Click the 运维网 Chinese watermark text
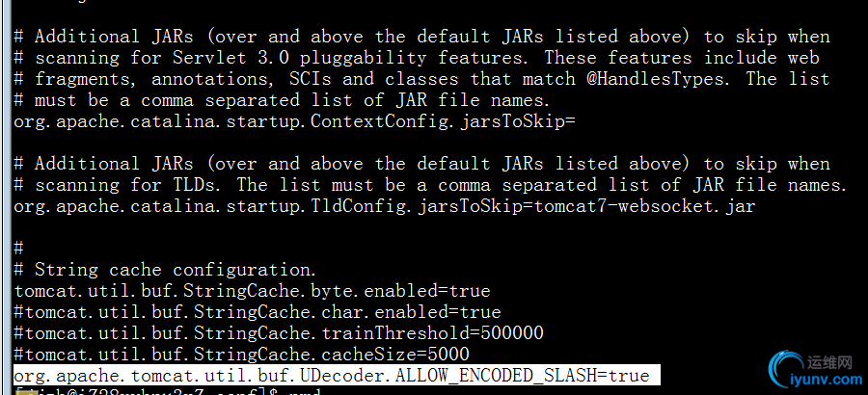868x395 pixels. click(x=830, y=363)
